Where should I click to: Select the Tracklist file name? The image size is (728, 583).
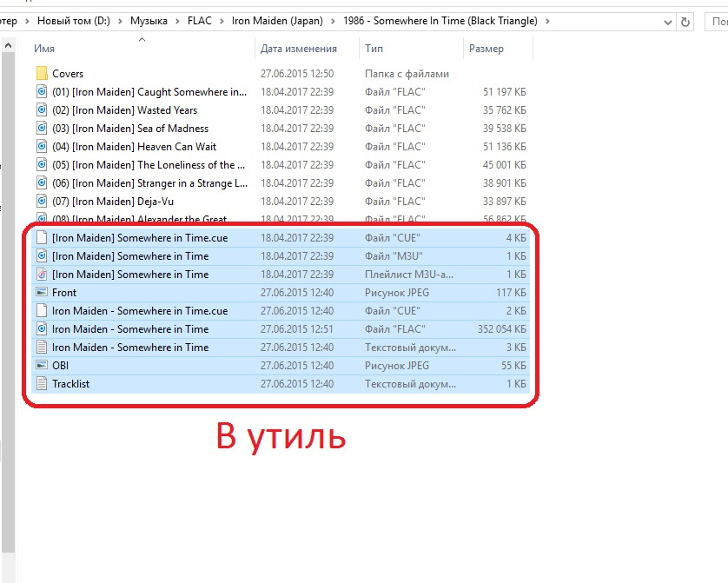pyautogui.click(x=70, y=384)
